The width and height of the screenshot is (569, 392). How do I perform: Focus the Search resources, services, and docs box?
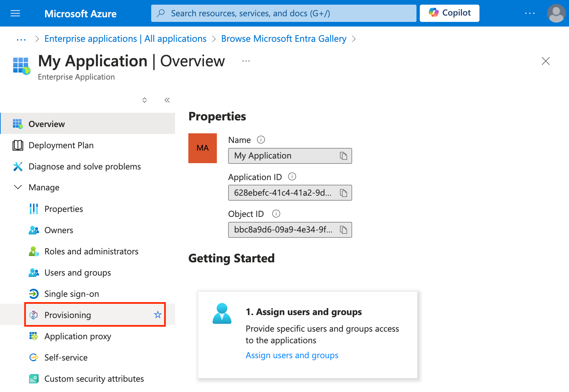point(284,13)
